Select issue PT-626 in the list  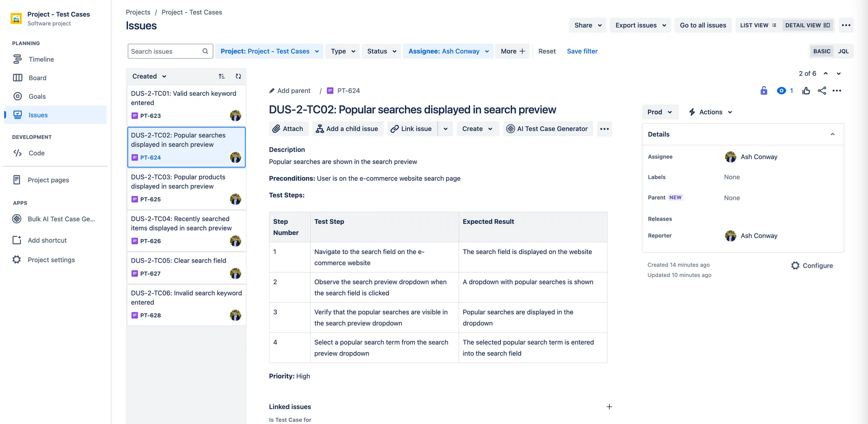pyautogui.click(x=186, y=231)
